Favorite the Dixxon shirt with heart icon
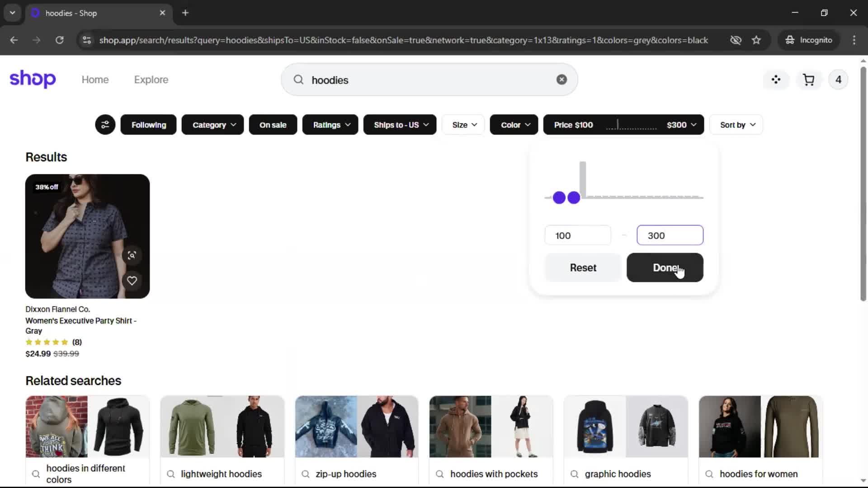Screen dimensions: 868x488 132,281
